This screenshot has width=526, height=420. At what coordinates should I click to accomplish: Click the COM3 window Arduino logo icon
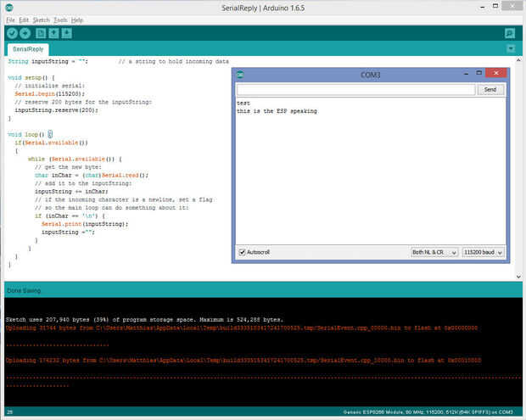click(240, 75)
